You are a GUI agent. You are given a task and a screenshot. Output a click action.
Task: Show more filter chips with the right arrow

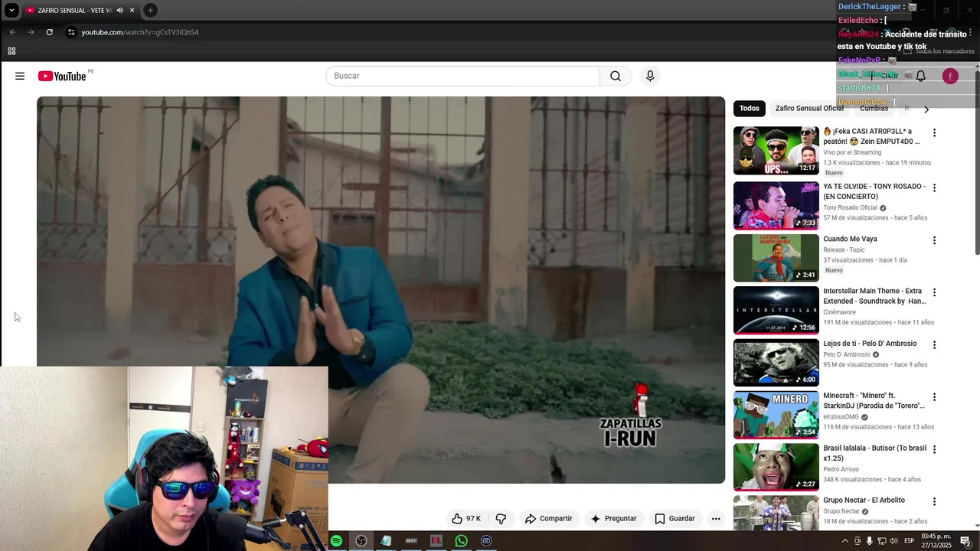pos(926,109)
